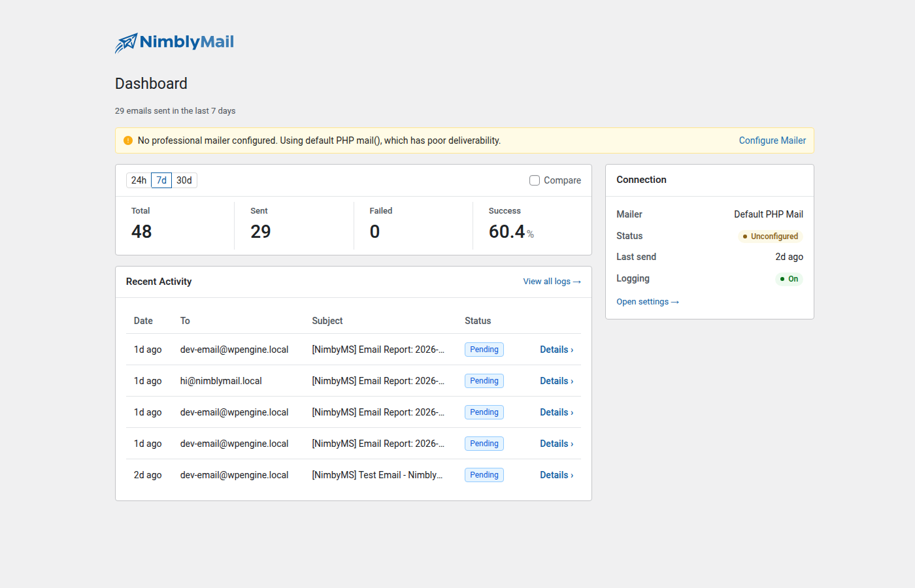Click the Pending badge on Test Email row
Viewport: 915px width, 588px height.
coord(484,475)
